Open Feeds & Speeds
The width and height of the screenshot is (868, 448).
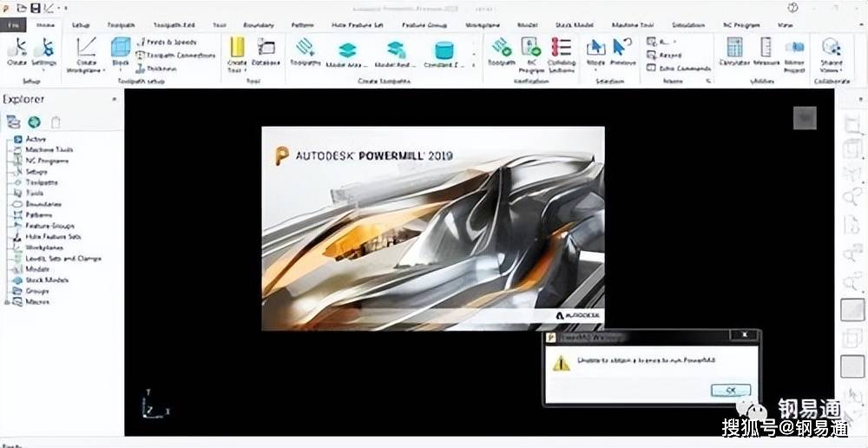166,42
